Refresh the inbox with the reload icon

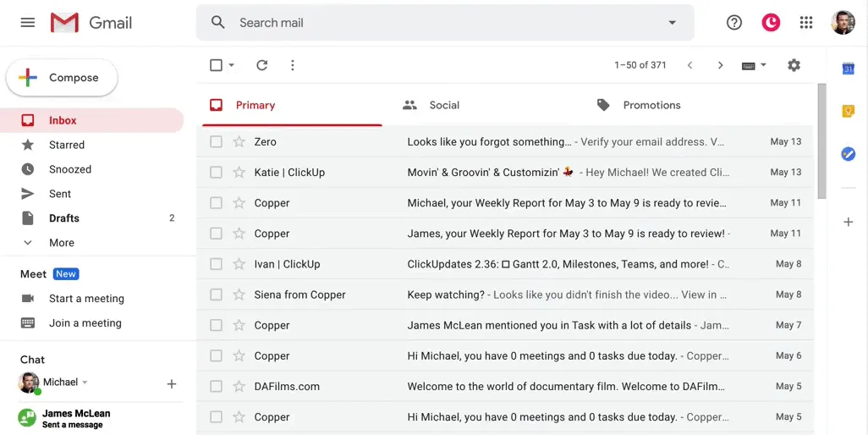[262, 65]
